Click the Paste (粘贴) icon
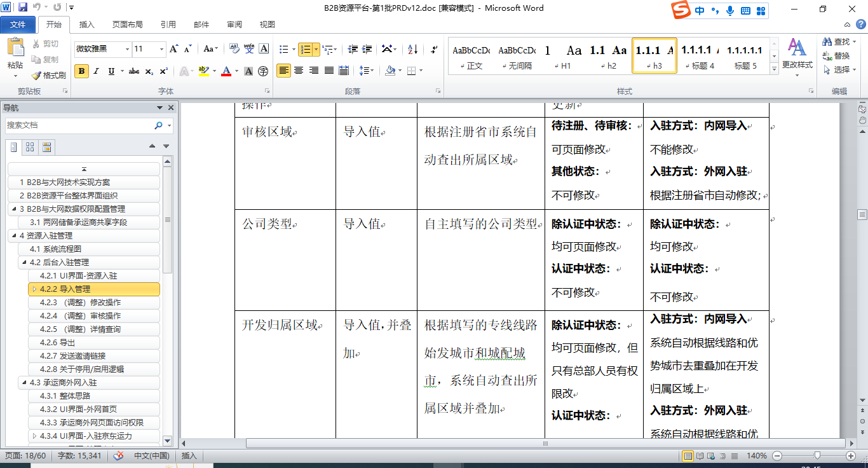Image resolution: width=868 pixels, height=468 pixels. (15, 48)
